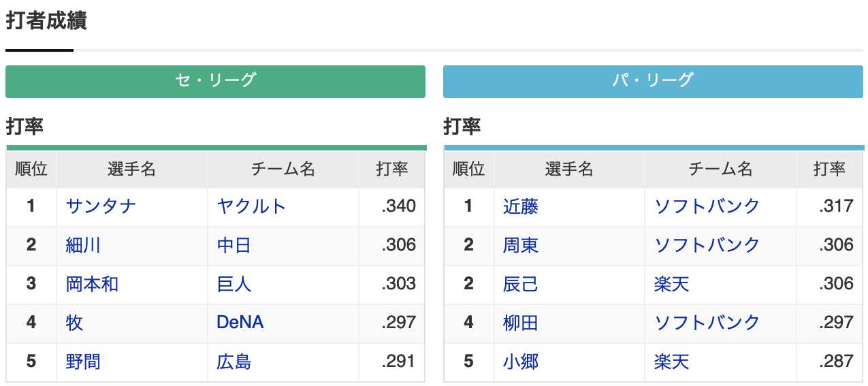The height and width of the screenshot is (386, 868).
Task: Click the ヤクルト team link
Action: [x=251, y=206]
